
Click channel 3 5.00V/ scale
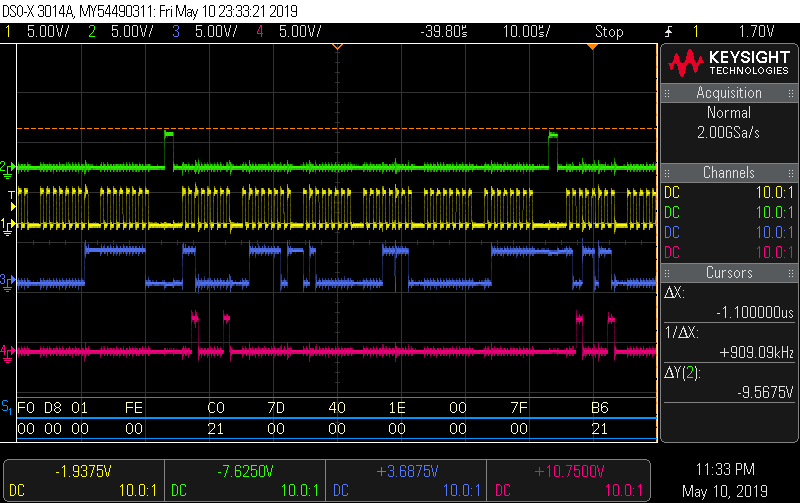pos(216,32)
